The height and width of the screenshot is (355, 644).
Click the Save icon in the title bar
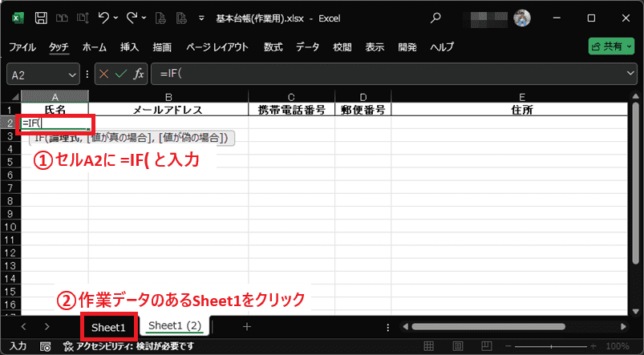pyautogui.click(x=41, y=17)
